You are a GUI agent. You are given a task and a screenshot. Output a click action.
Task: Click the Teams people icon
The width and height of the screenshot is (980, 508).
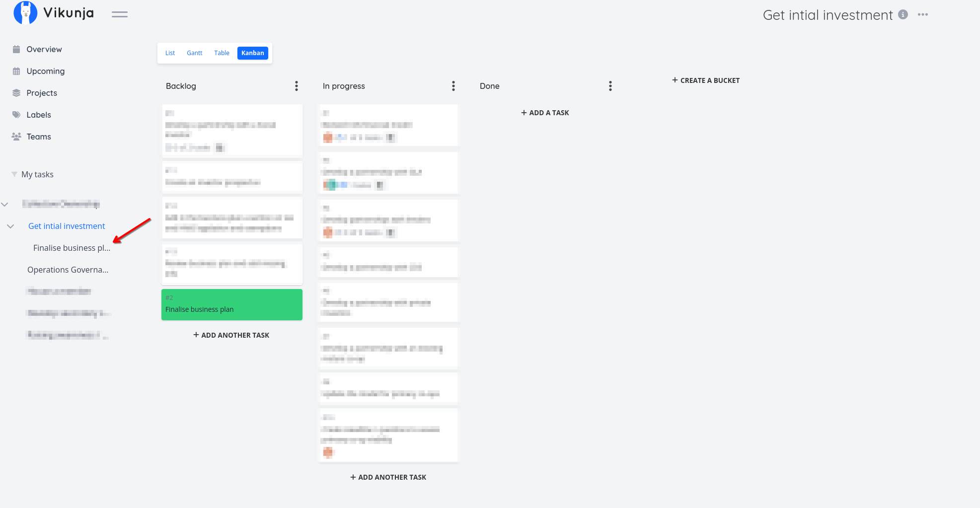[x=16, y=137]
